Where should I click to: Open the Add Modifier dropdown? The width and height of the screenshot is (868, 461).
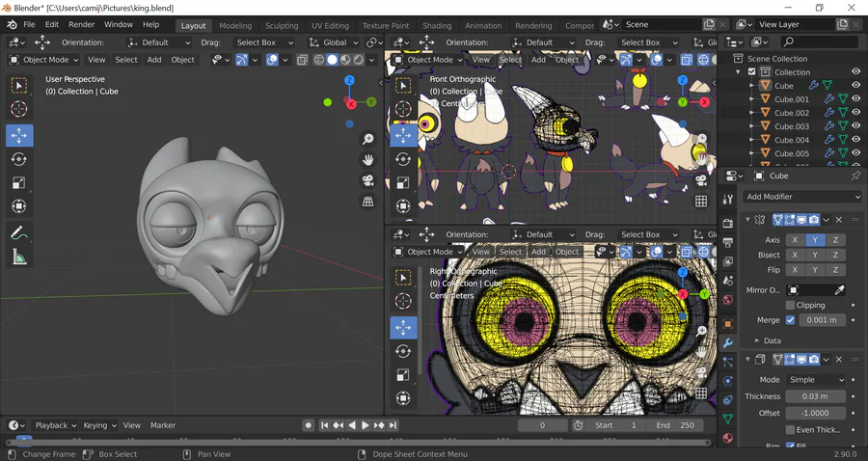point(802,197)
